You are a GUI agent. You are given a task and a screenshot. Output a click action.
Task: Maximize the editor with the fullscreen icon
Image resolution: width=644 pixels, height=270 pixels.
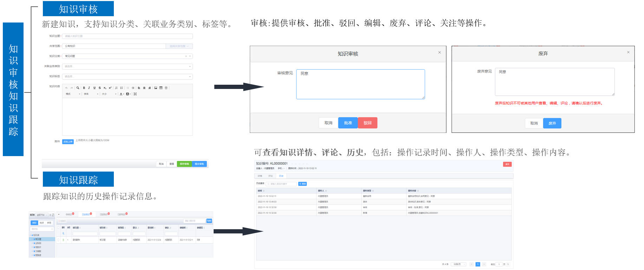tap(135, 94)
